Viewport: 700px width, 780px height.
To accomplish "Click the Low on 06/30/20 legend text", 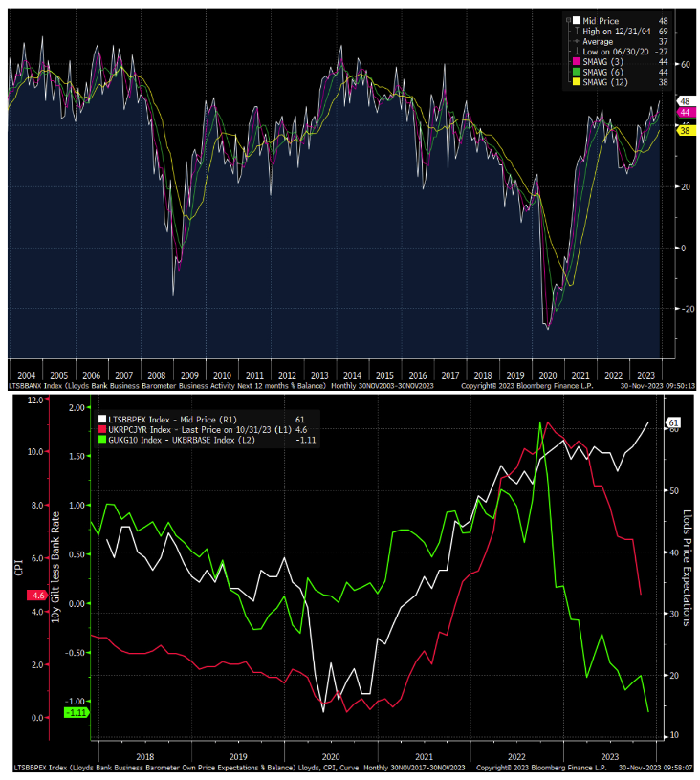I will 616,52.
